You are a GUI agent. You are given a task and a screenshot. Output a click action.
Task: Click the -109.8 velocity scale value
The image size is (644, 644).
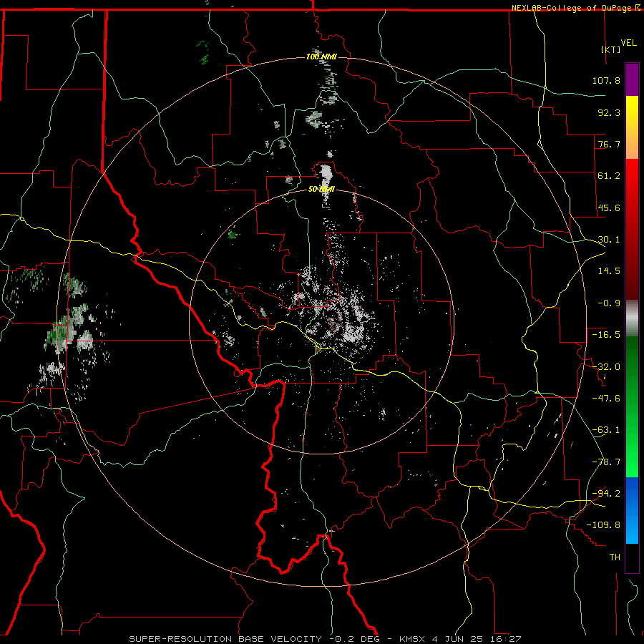[x=603, y=525]
